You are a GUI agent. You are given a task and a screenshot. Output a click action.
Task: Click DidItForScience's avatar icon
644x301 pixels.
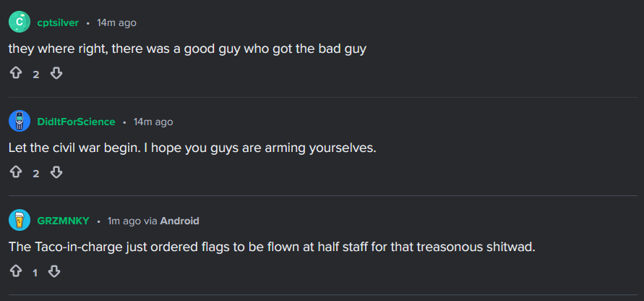pos(20,122)
